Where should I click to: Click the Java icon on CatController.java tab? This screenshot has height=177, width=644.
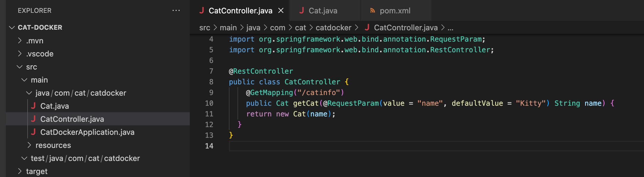202,10
